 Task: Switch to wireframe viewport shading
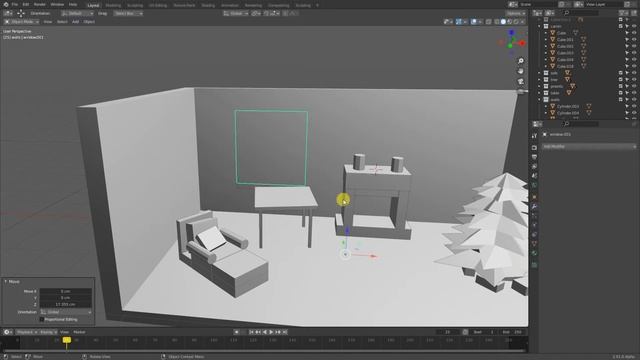497,22
